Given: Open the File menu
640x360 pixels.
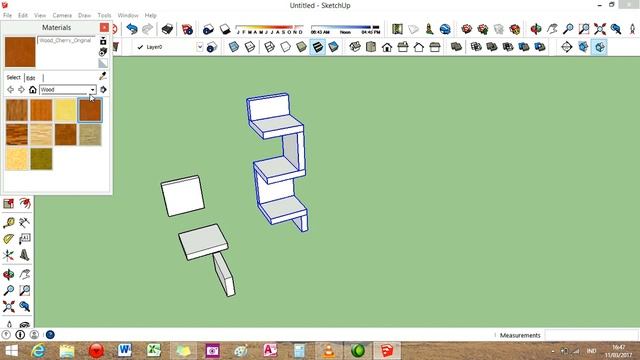Looking at the screenshot, I should (7, 15).
